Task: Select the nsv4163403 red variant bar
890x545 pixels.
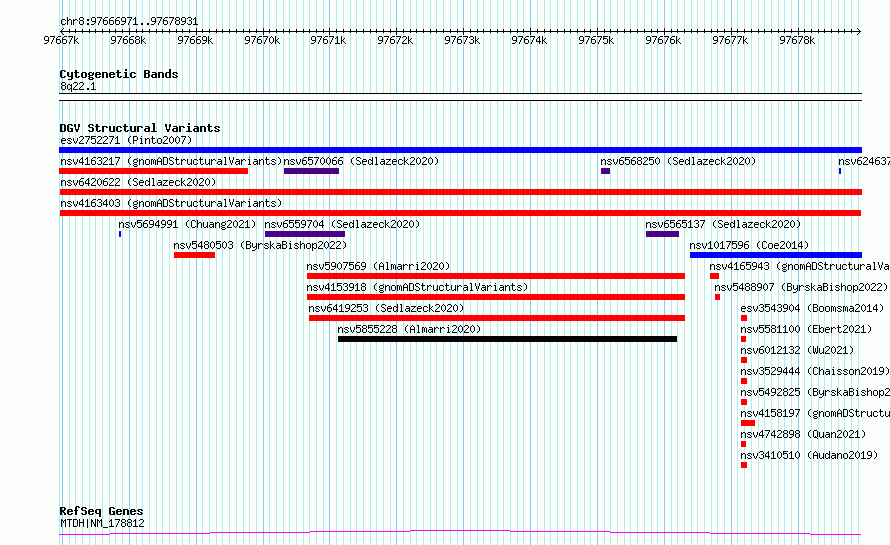Action: tap(460, 213)
